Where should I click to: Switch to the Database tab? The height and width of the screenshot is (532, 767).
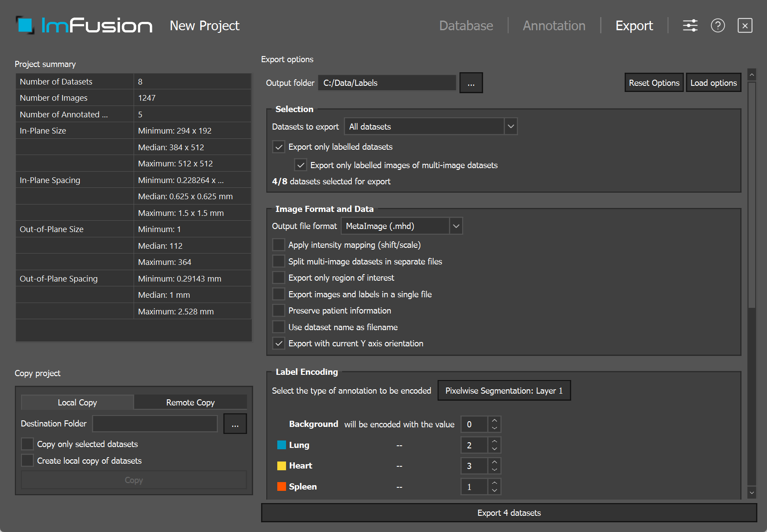466,25
